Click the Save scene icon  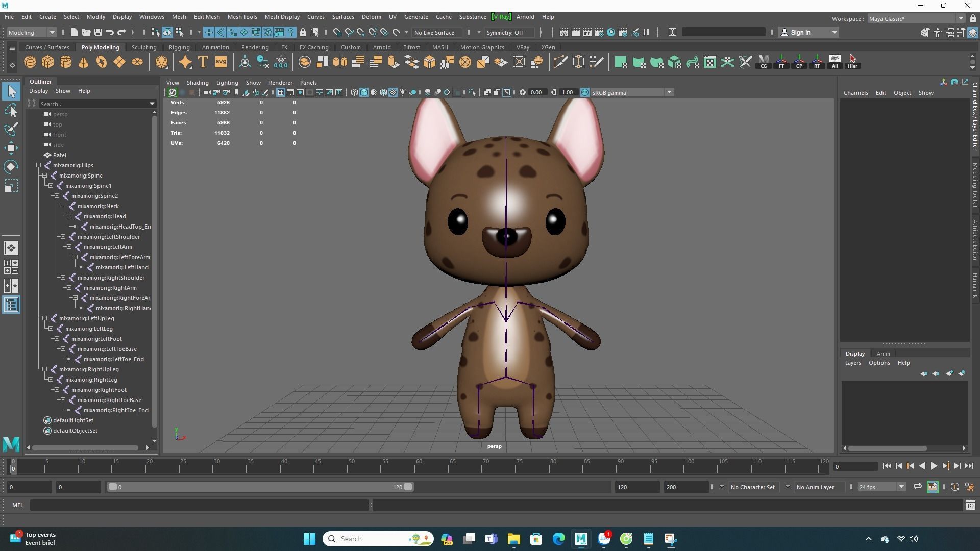coord(97,32)
